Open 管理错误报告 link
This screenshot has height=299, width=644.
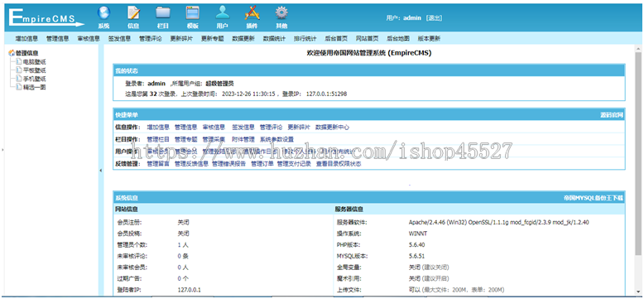(x=229, y=164)
